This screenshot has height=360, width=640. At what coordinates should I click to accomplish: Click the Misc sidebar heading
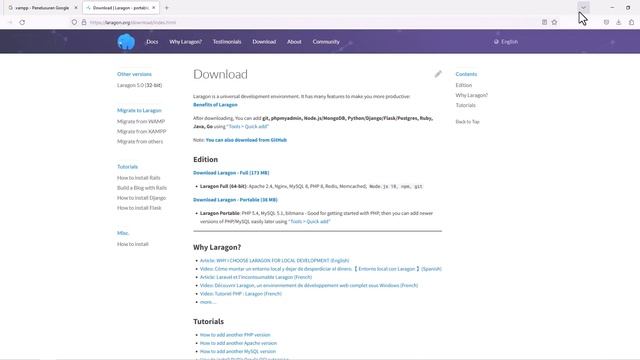[123, 233]
